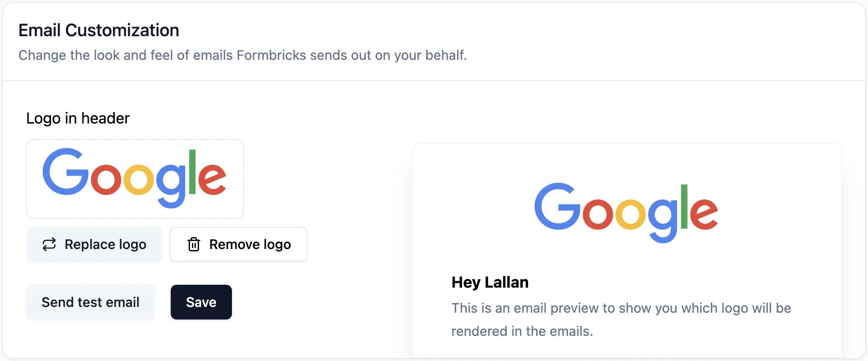Click the email preview body text
The image size is (868, 361).
tap(621, 319)
